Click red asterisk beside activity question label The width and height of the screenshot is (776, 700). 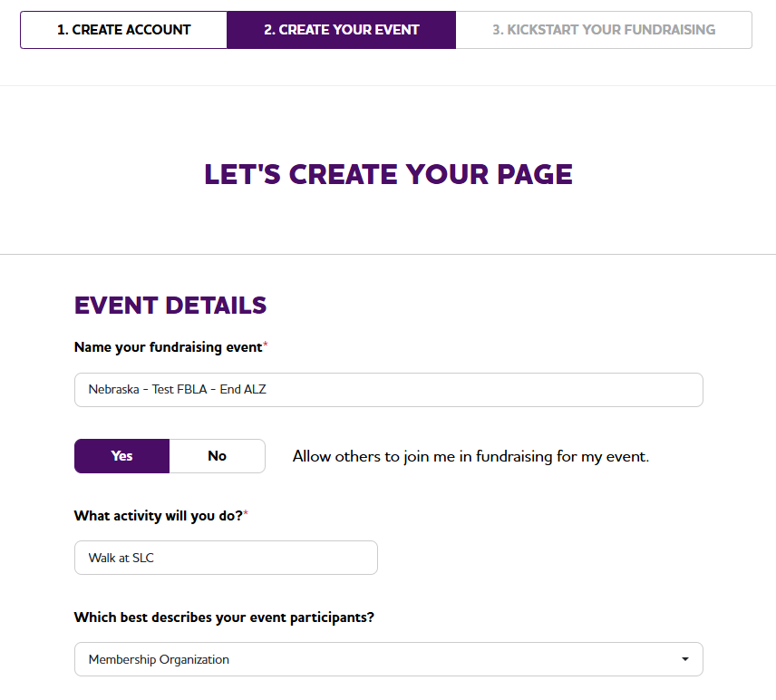click(x=246, y=515)
